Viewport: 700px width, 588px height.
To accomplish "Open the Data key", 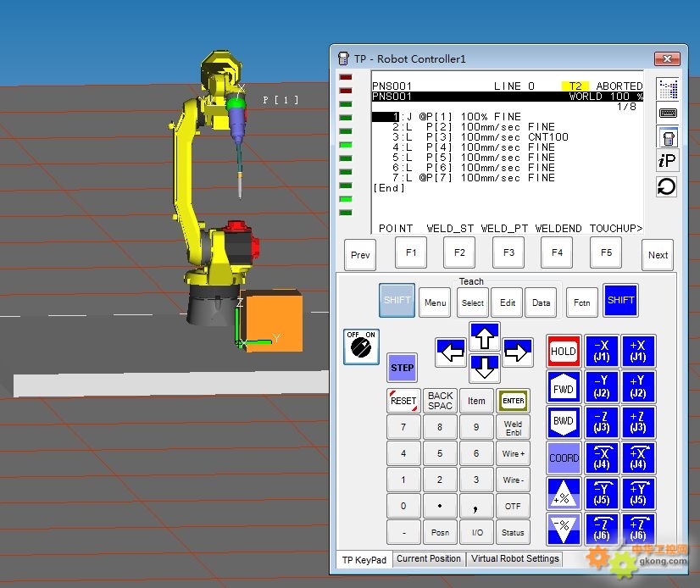I will [541, 302].
